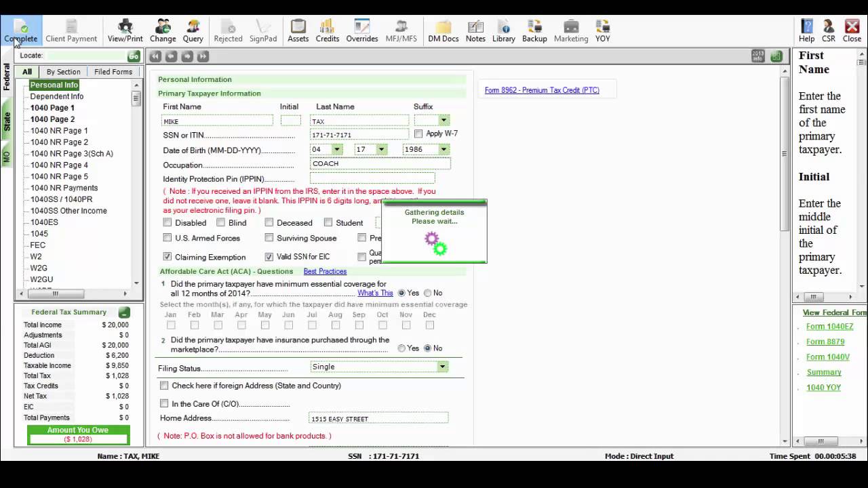This screenshot has width=868, height=488.
Task: Expand the Filing Status dropdown
Action: click(442, 367)
